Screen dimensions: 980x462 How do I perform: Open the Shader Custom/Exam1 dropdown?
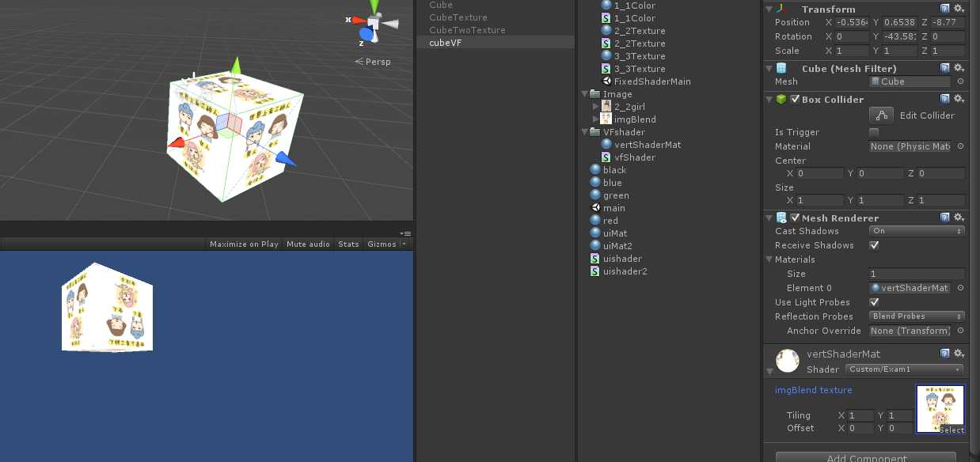pos(904,369)
